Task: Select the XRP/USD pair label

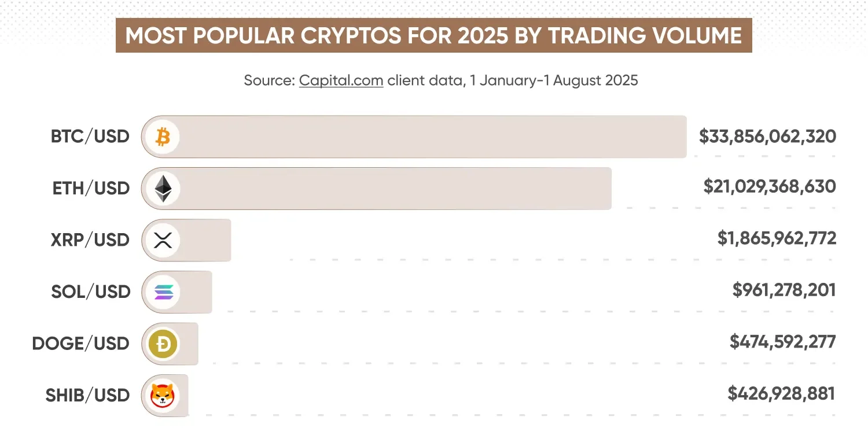Action: click(90, 240)
